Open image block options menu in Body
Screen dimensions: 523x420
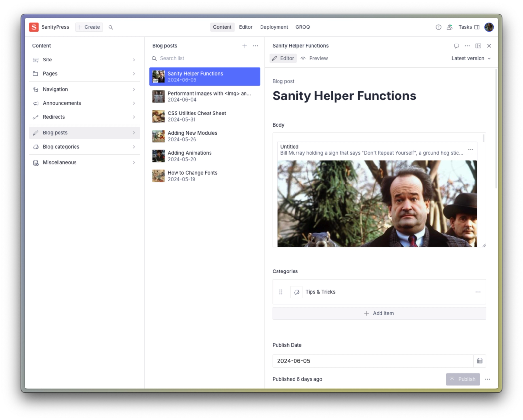coord(470,150)
